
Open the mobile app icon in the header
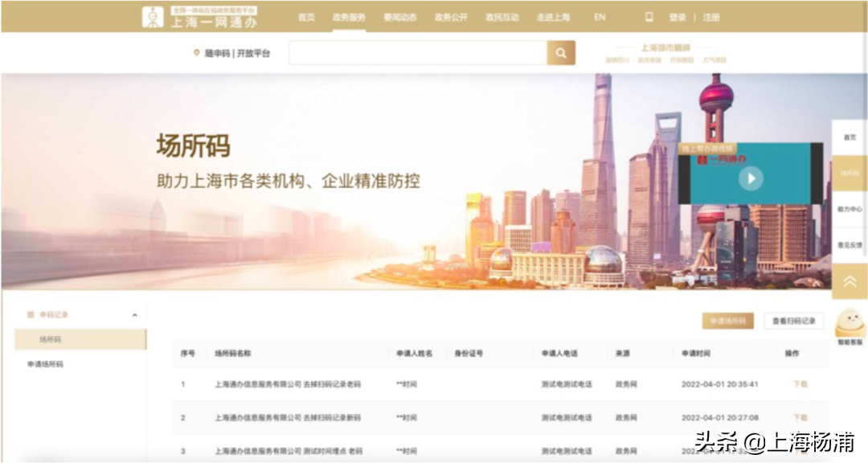649,16
